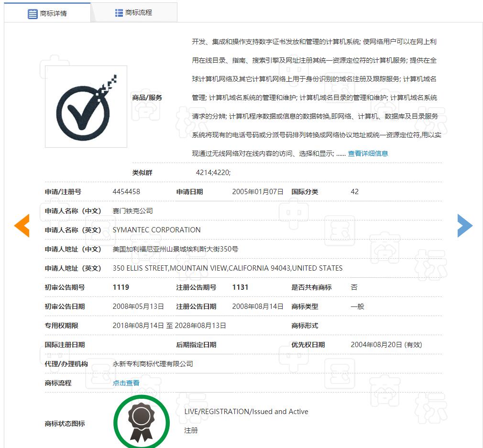Click the 商品/服务 label
The image size is (483, 448).
147,98
